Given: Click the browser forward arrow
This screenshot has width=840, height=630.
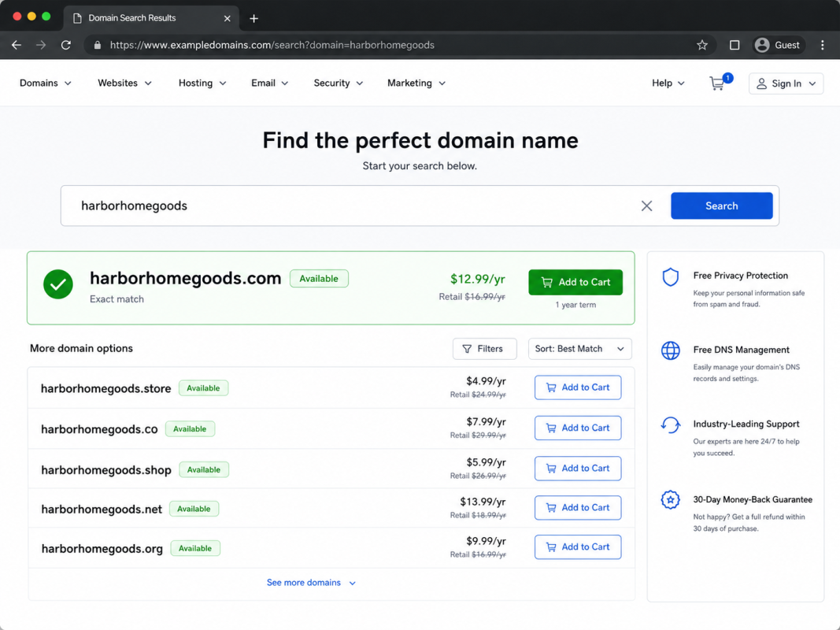Looking at the screenshot, I should pyautogui.click(x=41, y=45).
